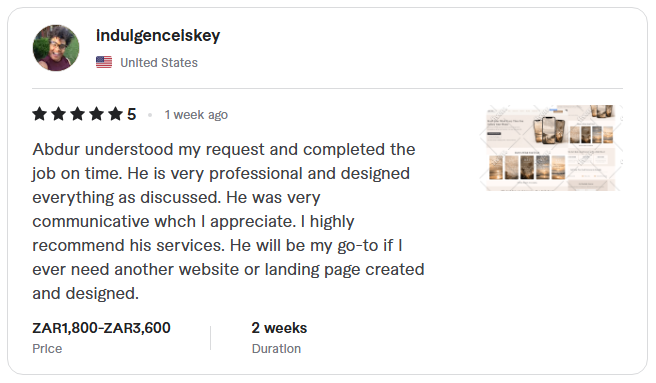This screenshot has height=383, width=656.
Task: Click the ZAR1,800-ZAR3,600 price value
Action: (101, 328)
